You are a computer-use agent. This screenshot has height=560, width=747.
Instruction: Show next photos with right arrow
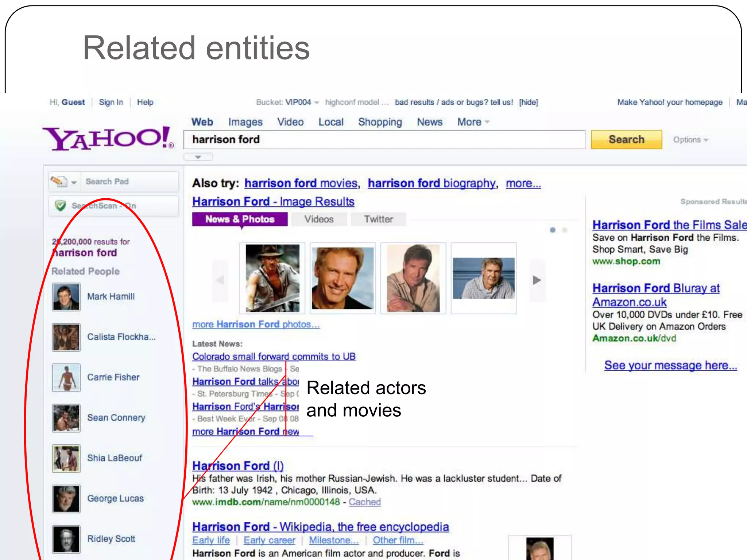click(537, 280)
